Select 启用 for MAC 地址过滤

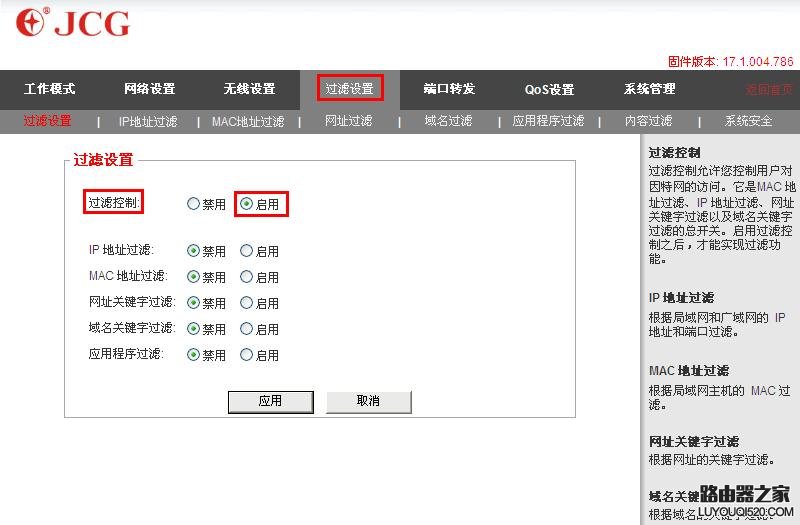[x=246, y=277]
